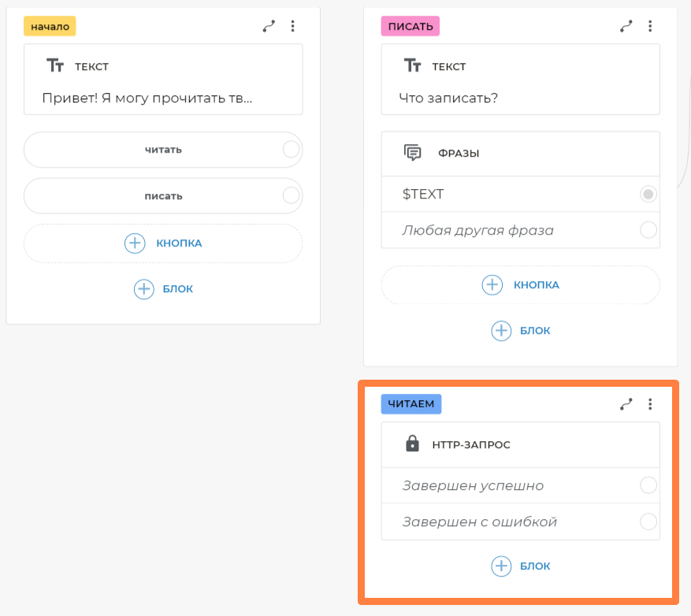The width and height of the screenshot is (691, 616).
Task: Click the text icon in the ПИСАТЬ card
Action: [412, 66]
